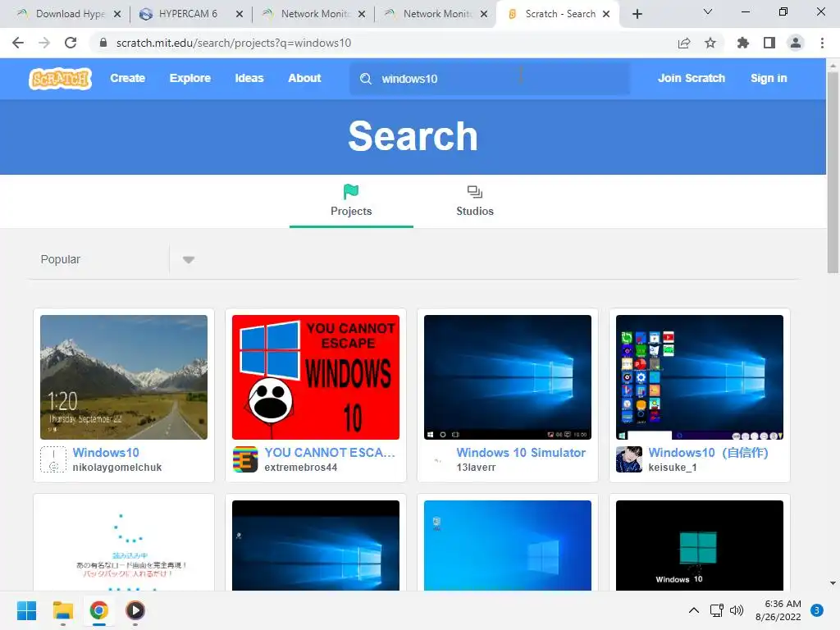The image size is (840, 630).
Task: Click keisuke_1's avatar icon
Action: (629, 459)
